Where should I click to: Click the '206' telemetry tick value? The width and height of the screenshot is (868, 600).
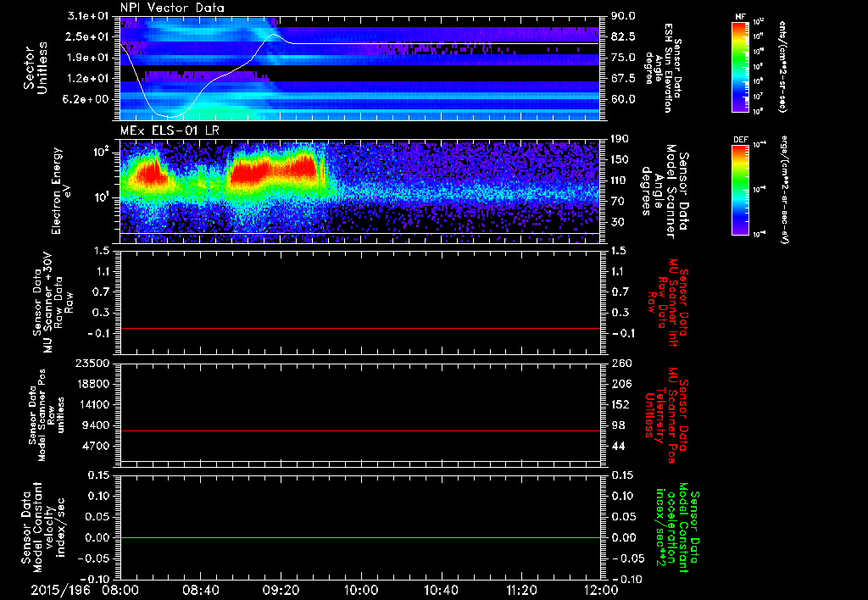point(621,384)
